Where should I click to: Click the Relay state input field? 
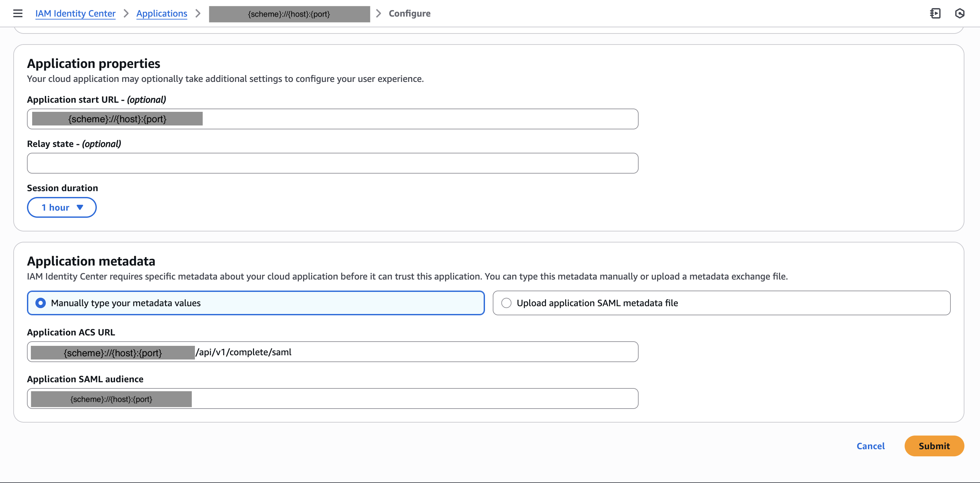(333, 163)
